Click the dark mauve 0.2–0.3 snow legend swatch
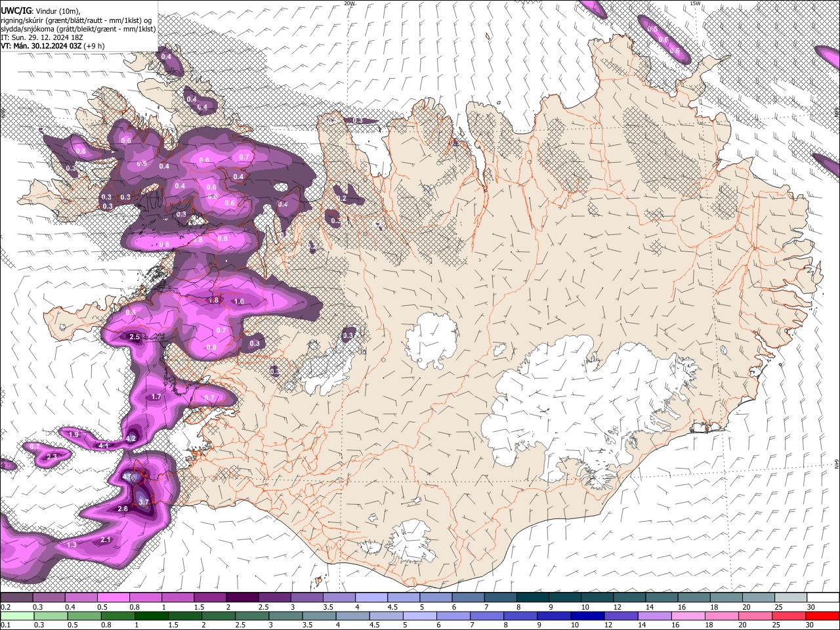Viewport: 840px width, 630px height. (16, 598)
